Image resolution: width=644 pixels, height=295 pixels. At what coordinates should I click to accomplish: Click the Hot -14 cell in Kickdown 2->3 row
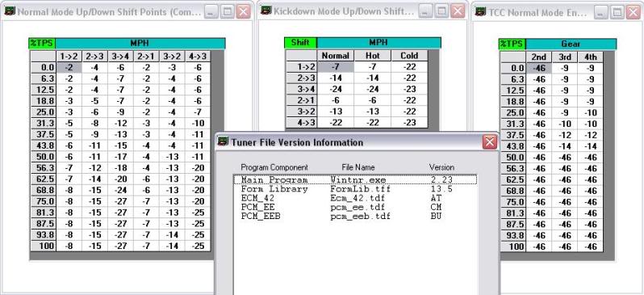tap(373, 78)
